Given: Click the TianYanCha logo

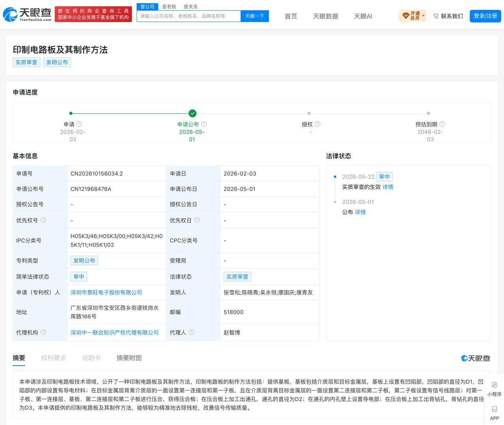Looking at the screenshot, I should (27, 14).
